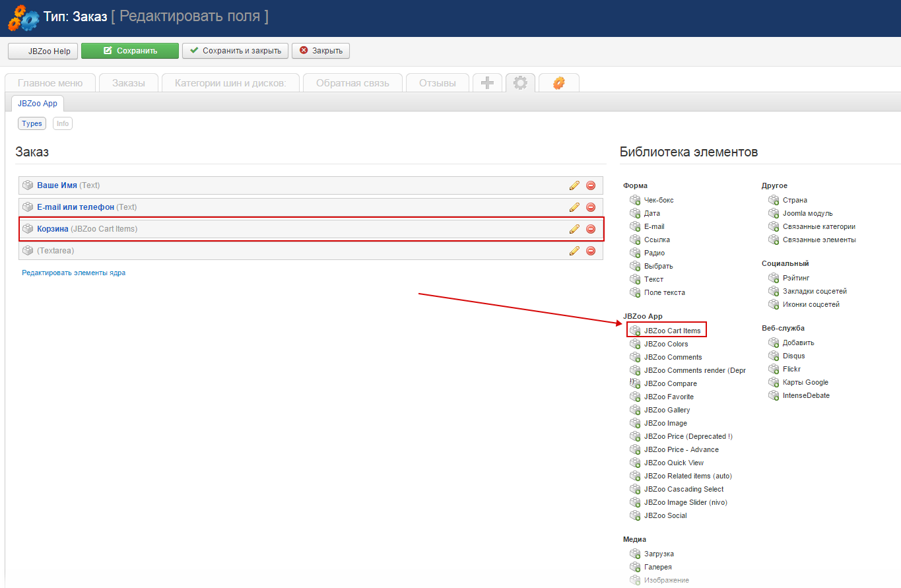Add the JBZoo Quick View element
901x588 pixels.
674,463
